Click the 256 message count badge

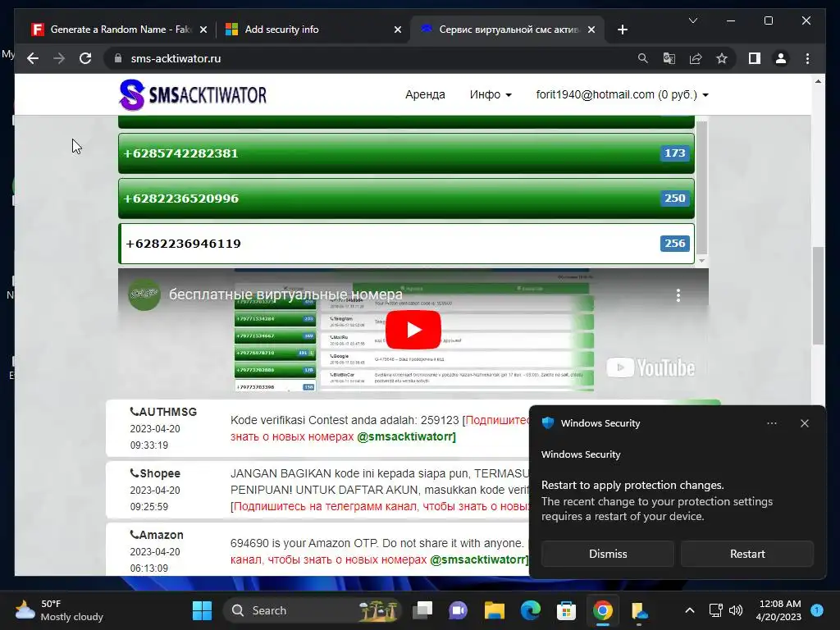pyautogui.click(x=674, y=243)
